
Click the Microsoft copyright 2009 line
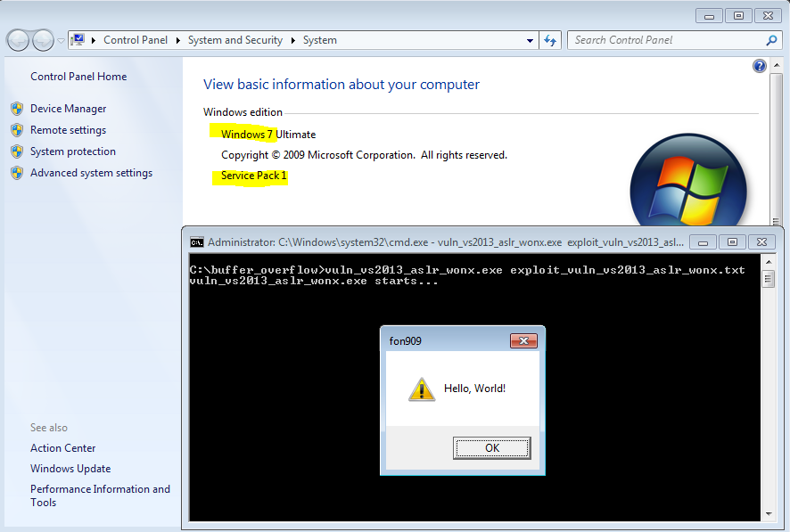point(364,155)
